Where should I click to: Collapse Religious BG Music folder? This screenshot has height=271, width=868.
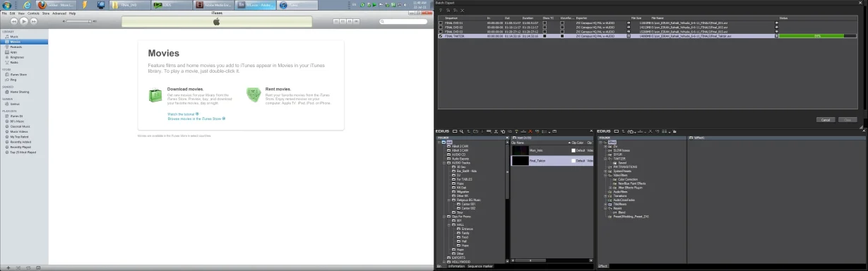click(449, 200)
